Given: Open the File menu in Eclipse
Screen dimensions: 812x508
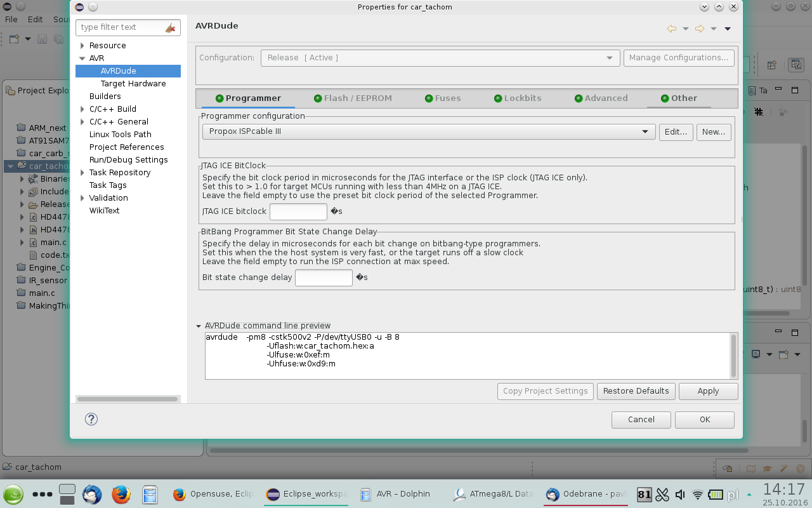Looking at the screenshot, I should click(11, 20).
